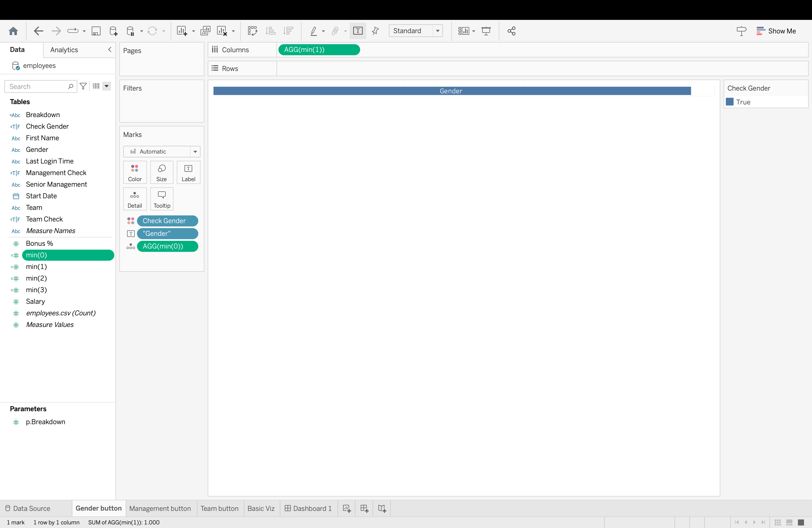Collapse the Data pane with chevron
812x528 pixels.
point(110,49)
